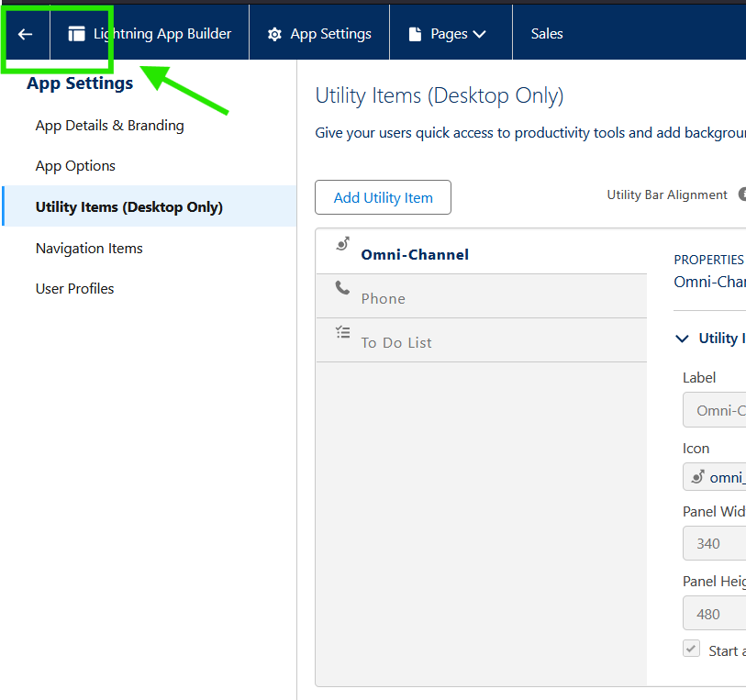
Task: Click the Panel Height input field
Action: click(714, 614)
